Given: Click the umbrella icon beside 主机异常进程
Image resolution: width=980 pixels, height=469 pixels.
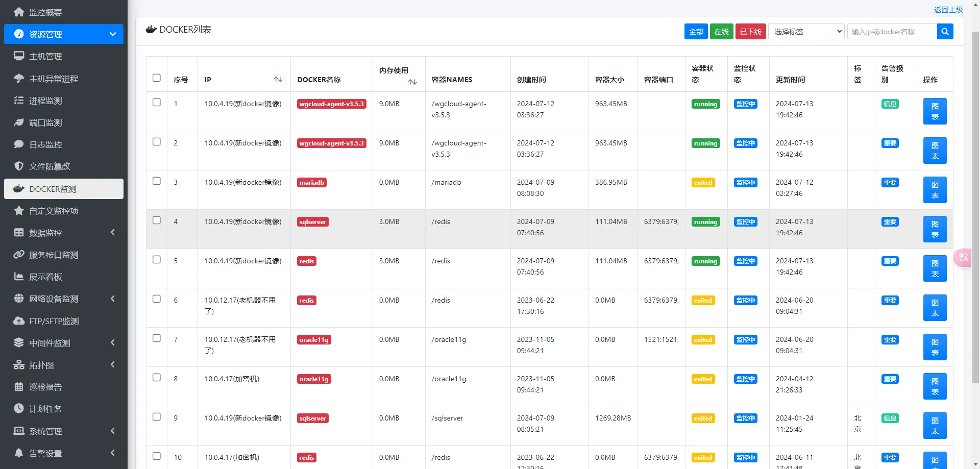Looking at the screenshot, I should [x=19, y=78].
